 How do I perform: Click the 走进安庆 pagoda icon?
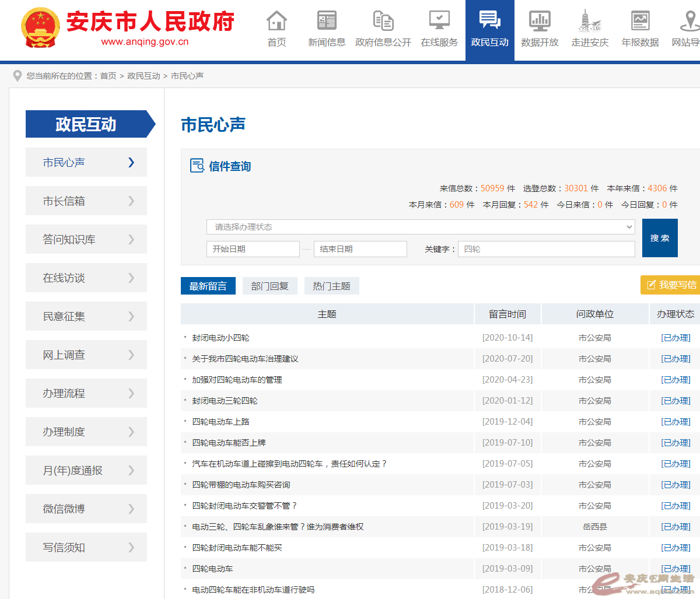(590, 21)
